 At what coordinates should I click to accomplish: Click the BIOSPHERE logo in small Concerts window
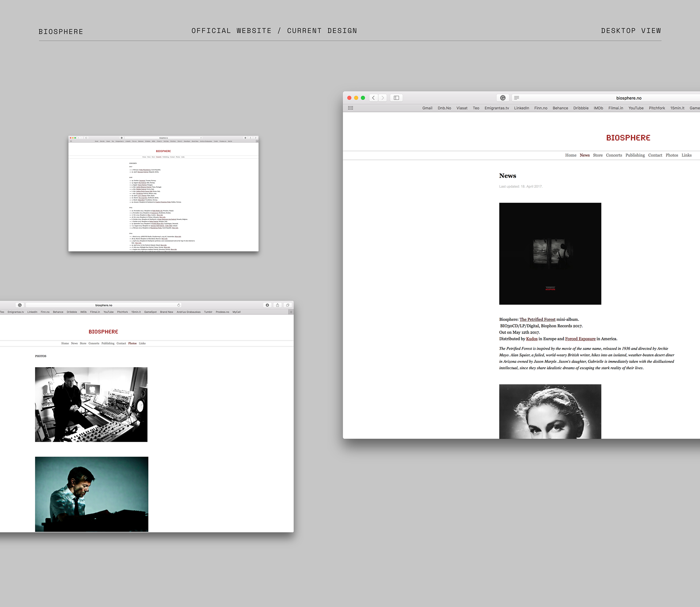pos(163,151)
